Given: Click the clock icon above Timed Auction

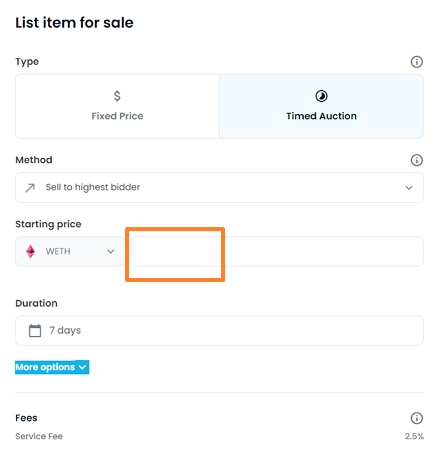Looking at the screenshot, I should (x=321, y=96).
